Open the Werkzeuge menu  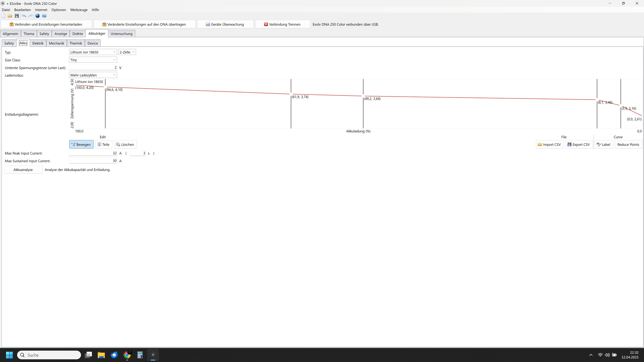tap(79, 10)
